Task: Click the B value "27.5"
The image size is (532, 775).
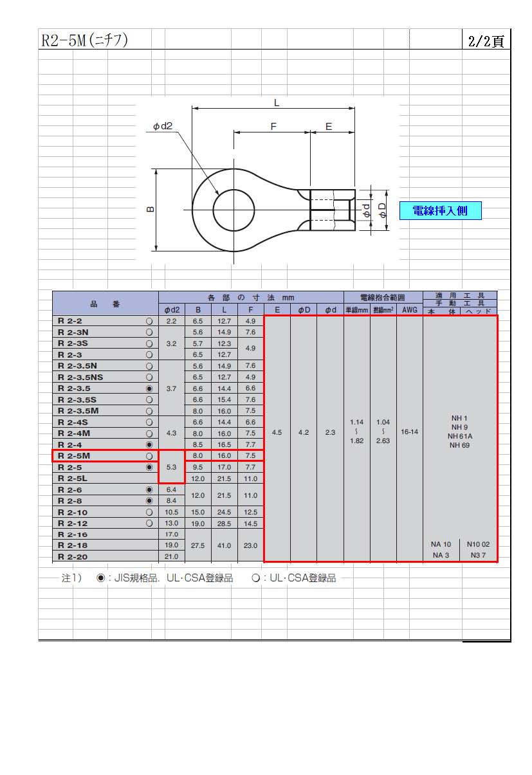Action: pyautogui.click(x=197, y=545)
